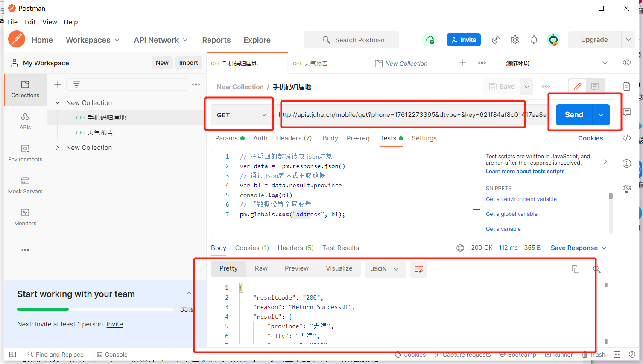Open documentation icon in right sidebar
Viewport: 643px width, 364px height.
pyautogui.click(x=627, y=87)
